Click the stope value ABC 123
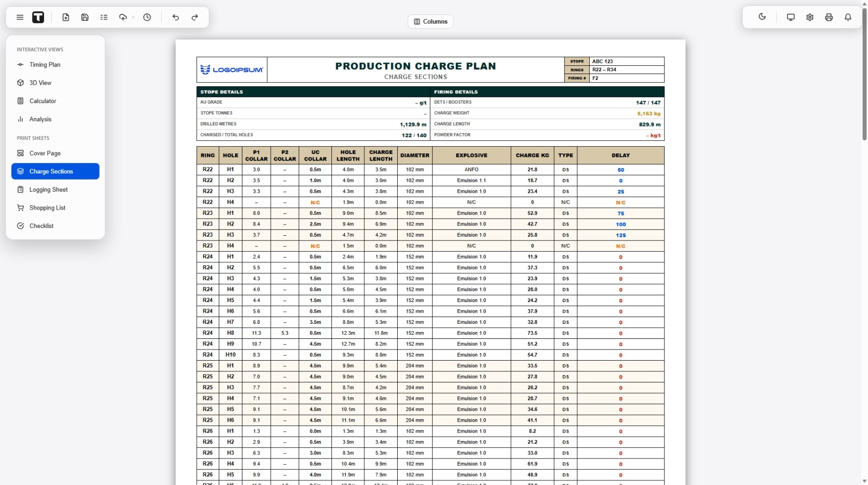868x485 pixels. 602,61
